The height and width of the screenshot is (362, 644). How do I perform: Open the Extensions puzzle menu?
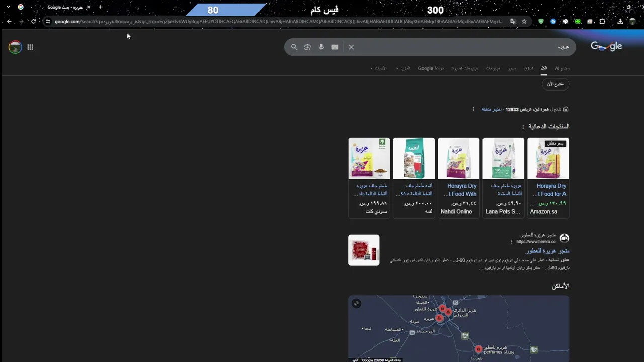(602, 21)
